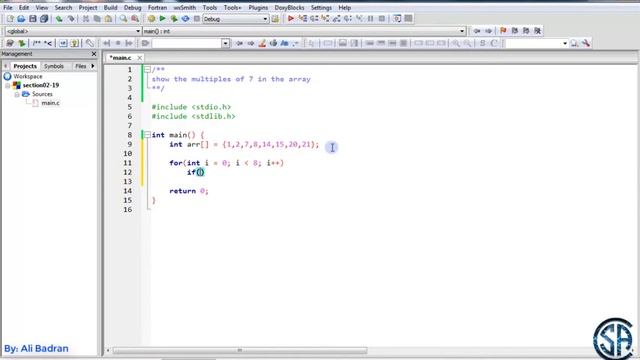
Task: Zoom in the editor view
Action: [456, 43]
